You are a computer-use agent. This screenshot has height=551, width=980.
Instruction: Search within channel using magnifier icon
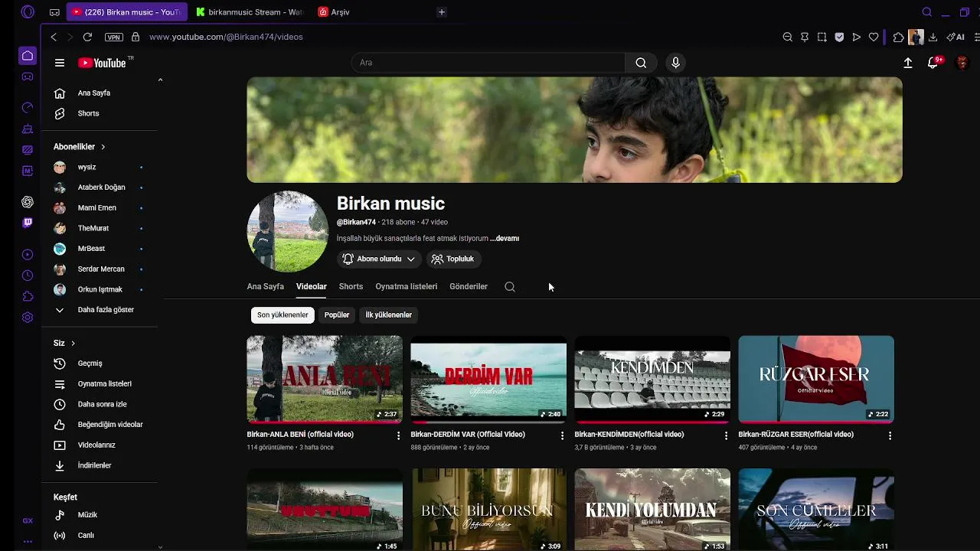pyautogui.click(x=510, y=287)
